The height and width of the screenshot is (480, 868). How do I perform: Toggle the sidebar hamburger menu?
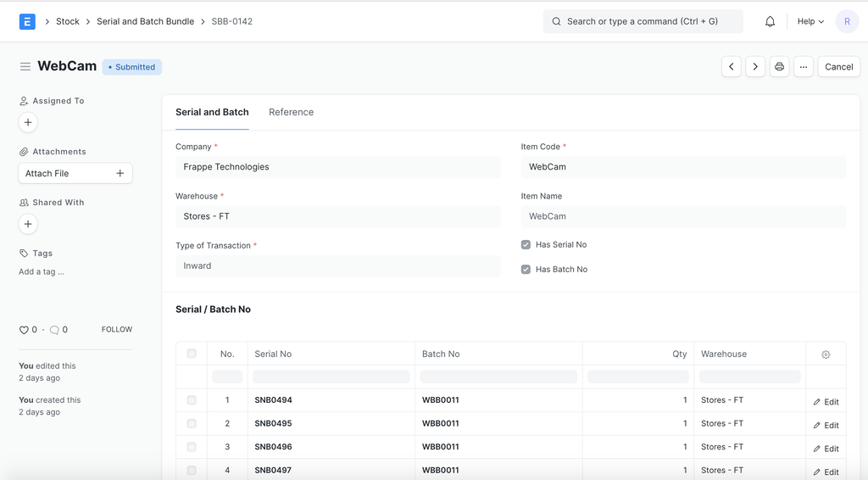point(25,66)
